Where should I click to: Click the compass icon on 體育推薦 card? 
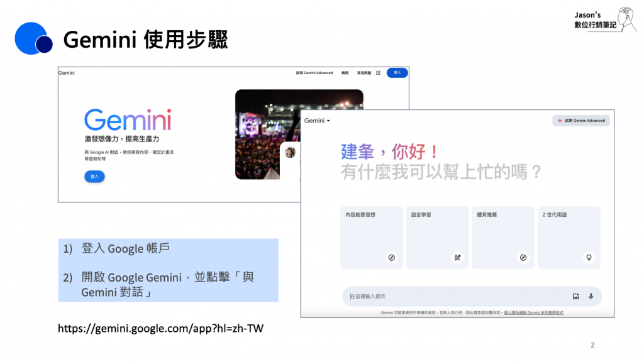pyautogui.click(x=523, y=257)
